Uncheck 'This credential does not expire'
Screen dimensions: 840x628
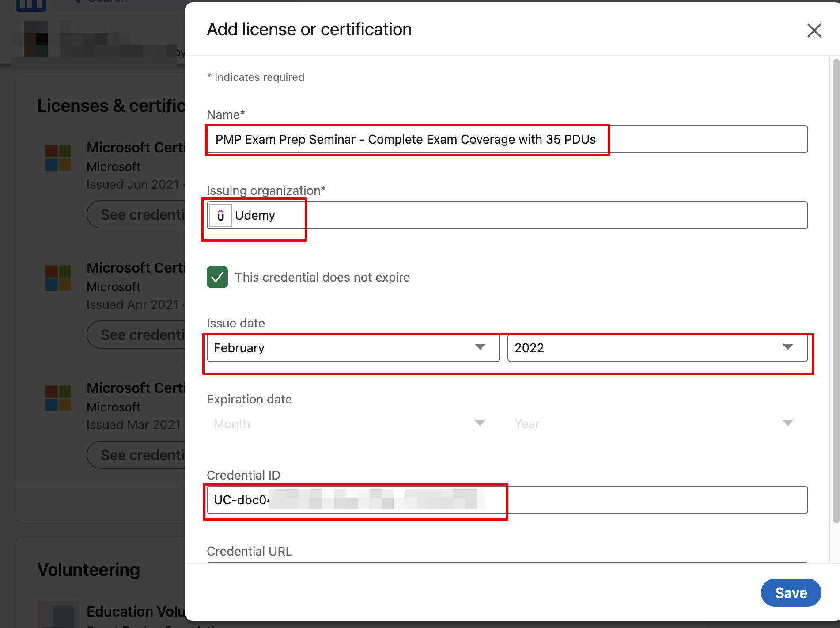click(x=217, y=277)
